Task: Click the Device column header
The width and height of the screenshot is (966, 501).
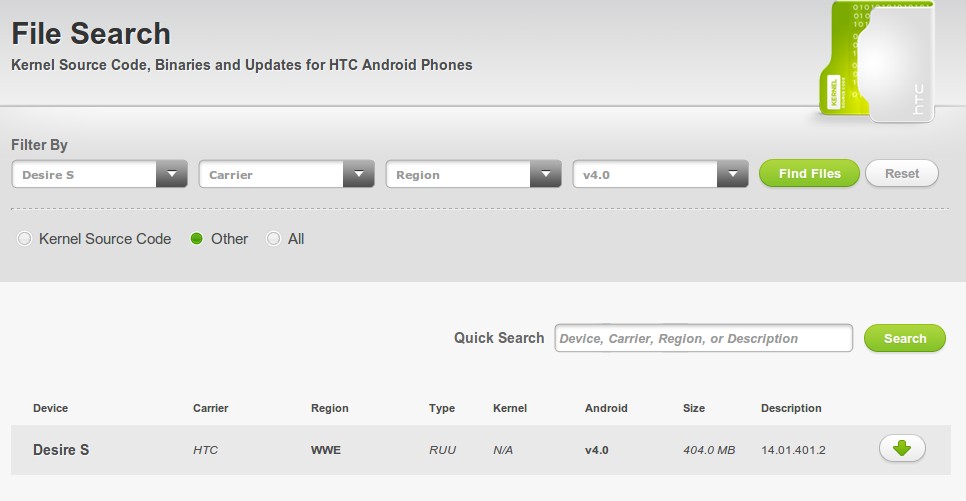Action: click(x=51, y=408)
